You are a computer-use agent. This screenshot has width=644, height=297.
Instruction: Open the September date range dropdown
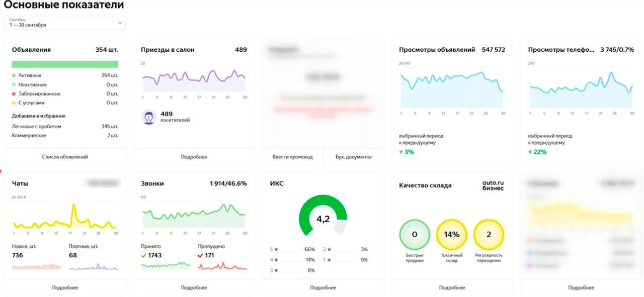64,23
